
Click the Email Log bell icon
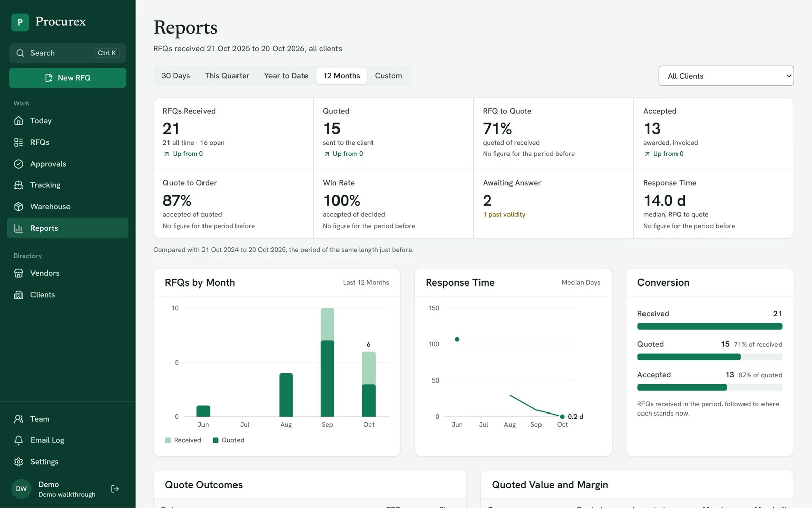[x=19, y=440]
